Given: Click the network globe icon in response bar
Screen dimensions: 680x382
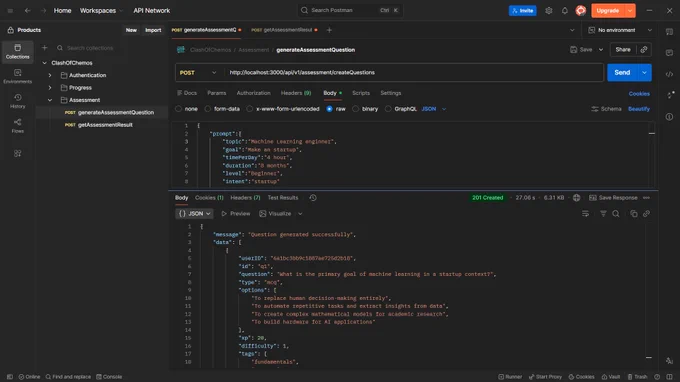Looking at the screenshot, I should [576, 198].
